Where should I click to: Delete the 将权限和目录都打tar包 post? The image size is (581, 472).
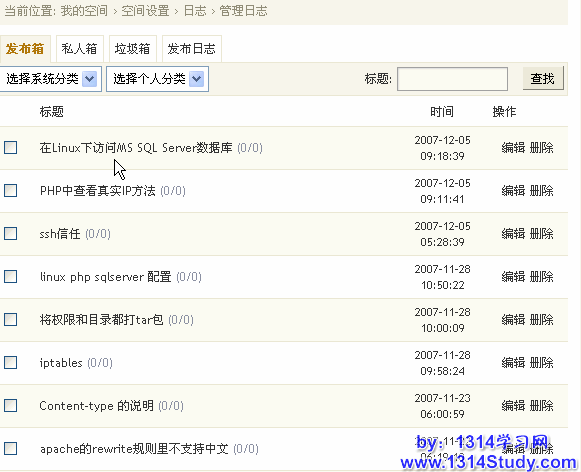pos(541,320)
